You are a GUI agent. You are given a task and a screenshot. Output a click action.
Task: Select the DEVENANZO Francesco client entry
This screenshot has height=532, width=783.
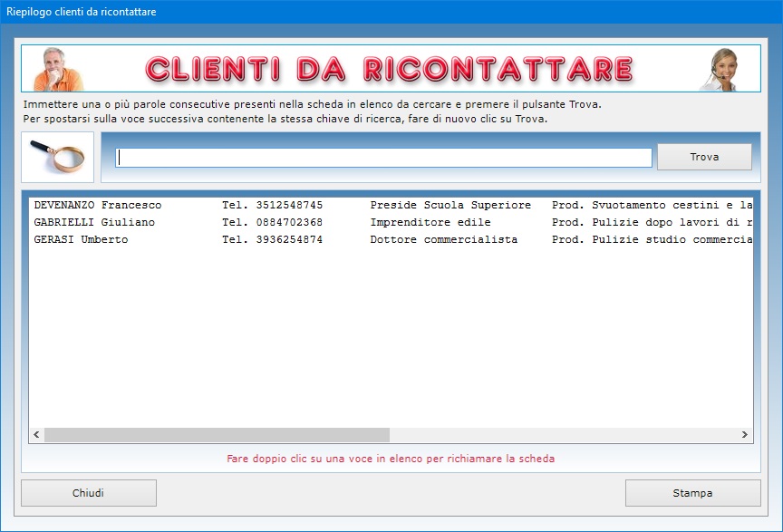[x=98, y=205]
